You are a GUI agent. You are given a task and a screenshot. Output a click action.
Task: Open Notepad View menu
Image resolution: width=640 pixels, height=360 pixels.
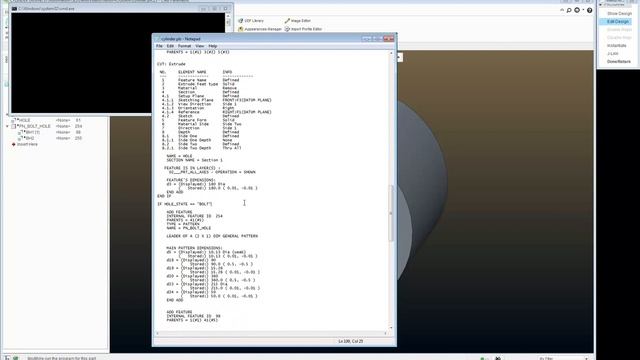200,46
